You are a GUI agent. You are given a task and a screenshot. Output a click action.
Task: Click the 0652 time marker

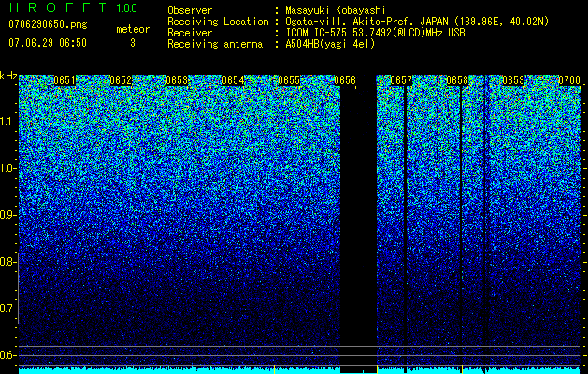point(121,80)
